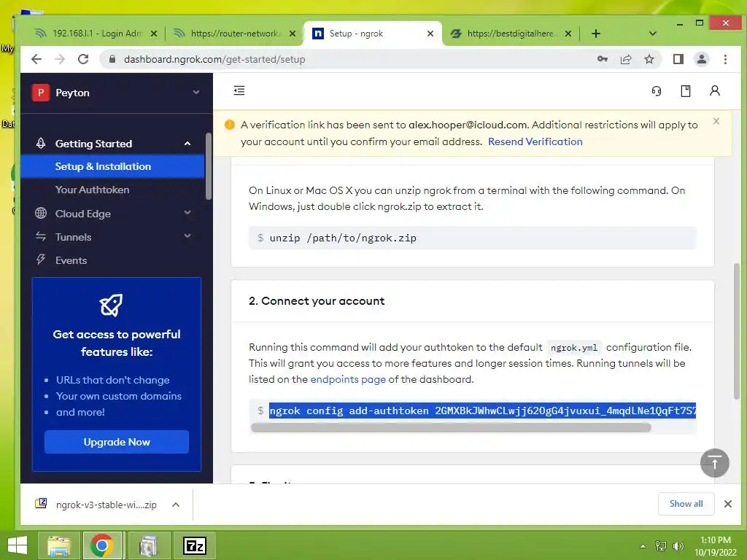The image size is (747, 560).
Task: Dismiss the verification notice banner
Action: 716,121
